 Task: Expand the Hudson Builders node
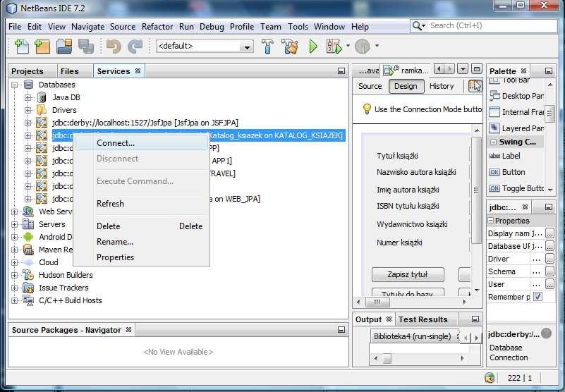coord(14,275)
